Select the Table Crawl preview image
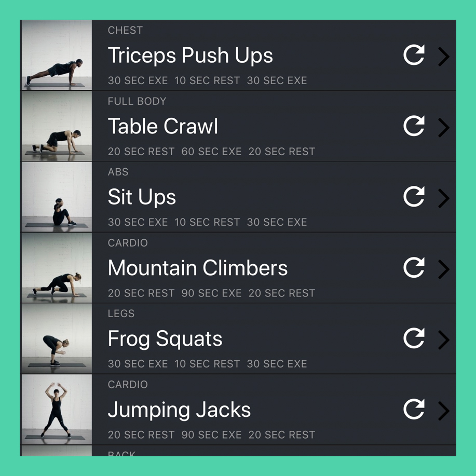Viewport: 476px width, 476px height. click(x=57, y=126)
